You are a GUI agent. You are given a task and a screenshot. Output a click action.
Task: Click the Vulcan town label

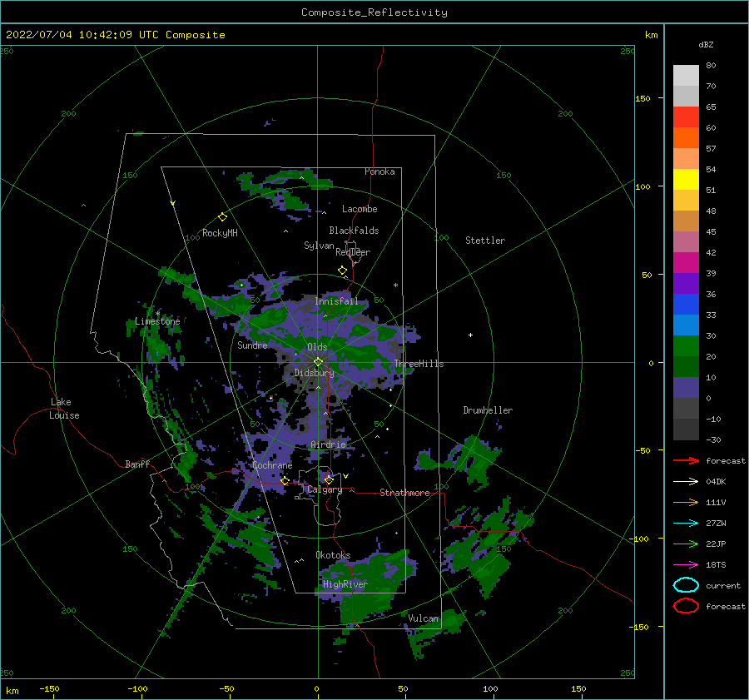(424, 618)
